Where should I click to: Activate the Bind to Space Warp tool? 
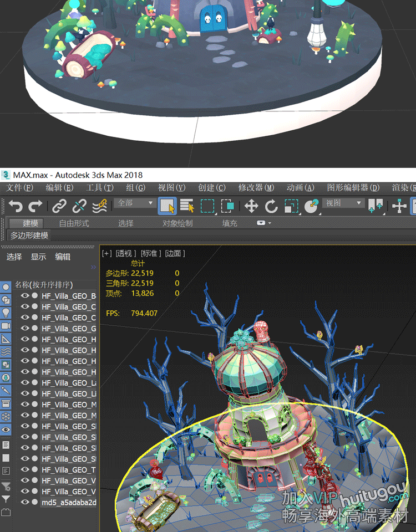pyautogui.click(x=99, y=207)
